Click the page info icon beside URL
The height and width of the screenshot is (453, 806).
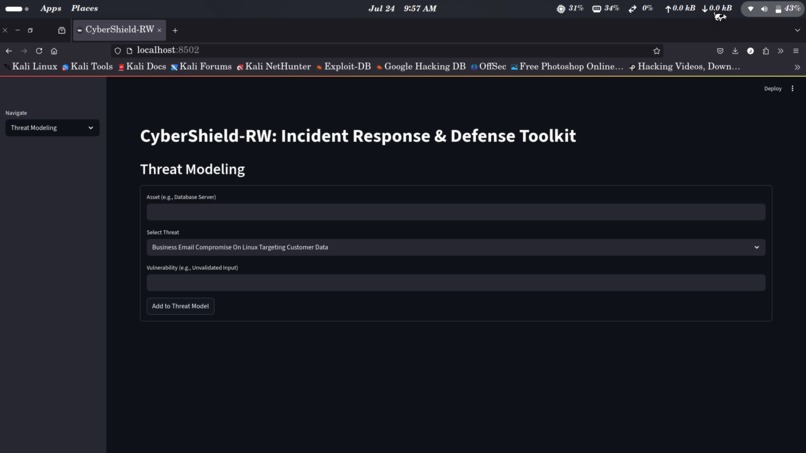130,51
